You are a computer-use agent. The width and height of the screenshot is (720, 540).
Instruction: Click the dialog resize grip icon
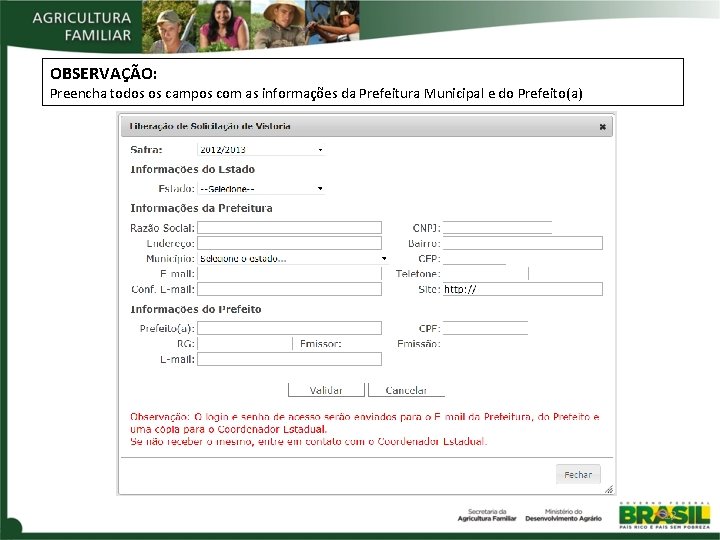(609, 489)
